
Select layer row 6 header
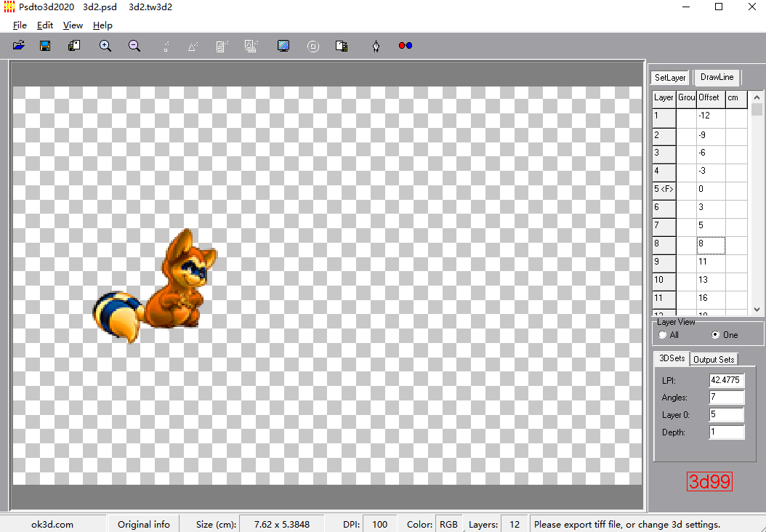664,209
